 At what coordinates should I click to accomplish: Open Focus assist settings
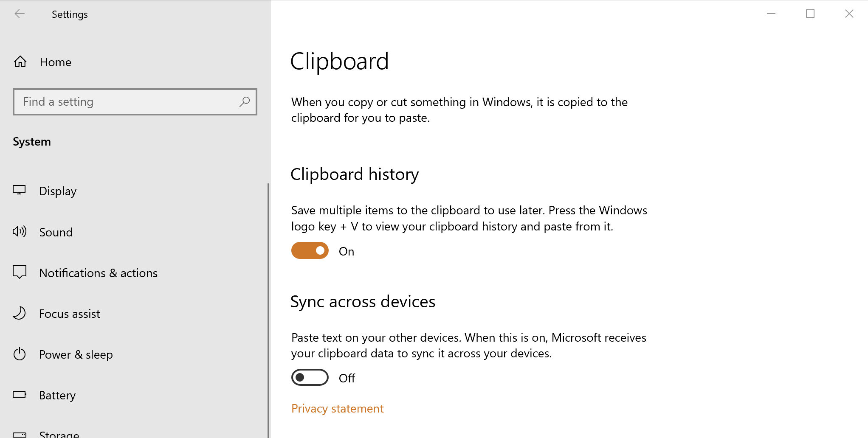point(69,314)
